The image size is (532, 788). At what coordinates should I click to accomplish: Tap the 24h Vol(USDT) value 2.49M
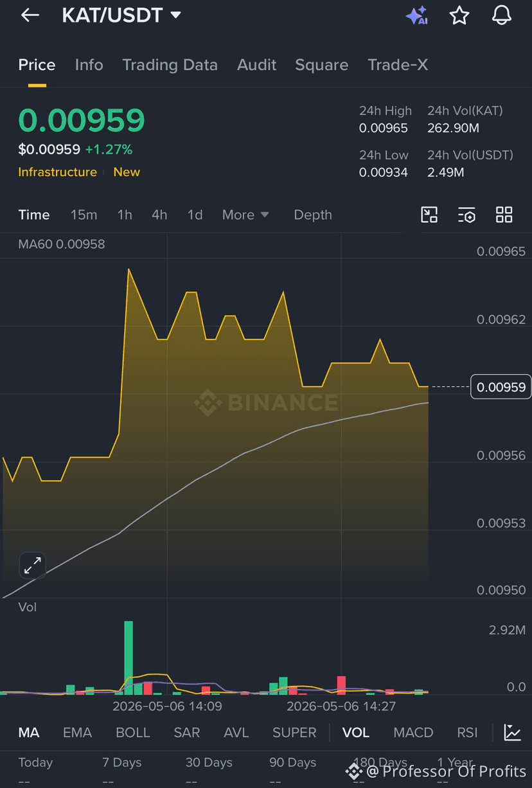pos(446,172)
